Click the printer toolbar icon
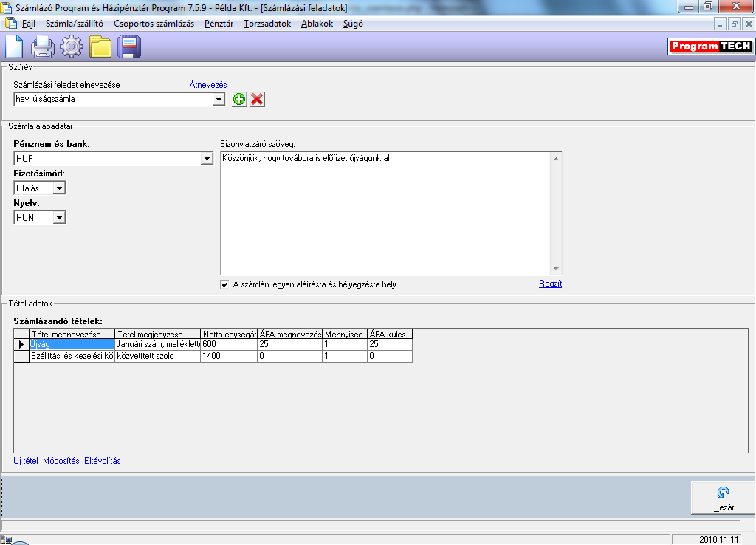The image size is (756, 545). [43, 47]
